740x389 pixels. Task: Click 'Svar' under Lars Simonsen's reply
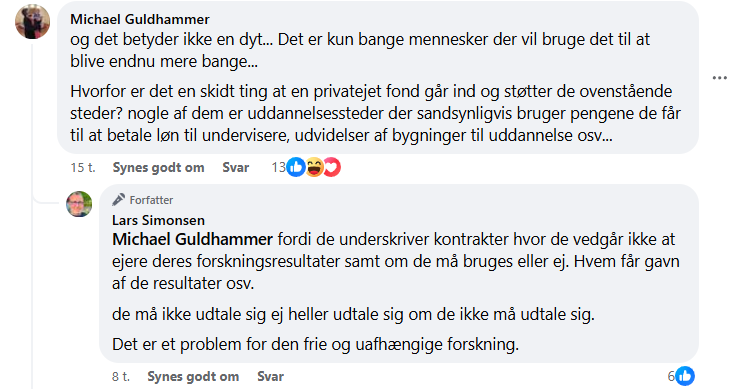click(x=270, y=376)
